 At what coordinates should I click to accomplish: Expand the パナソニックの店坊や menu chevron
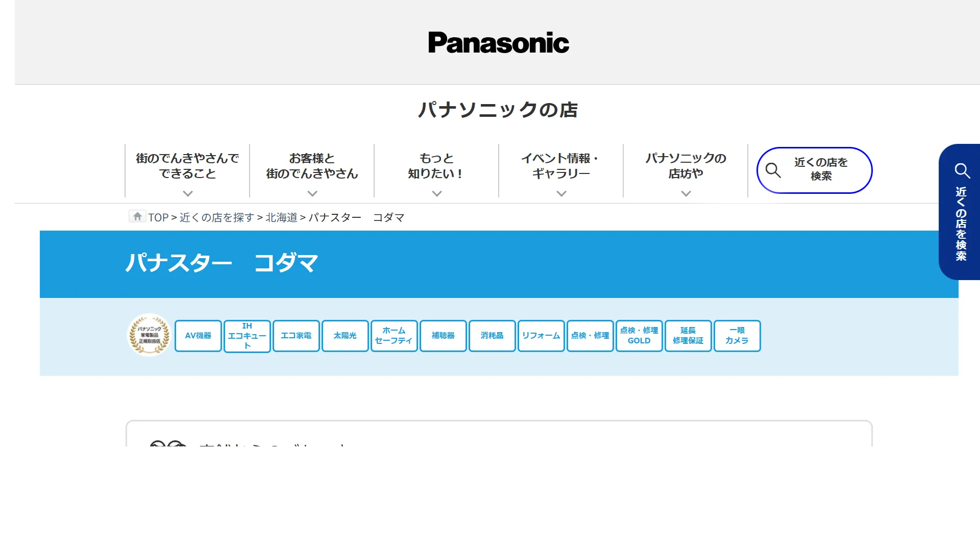coord(686,193)
